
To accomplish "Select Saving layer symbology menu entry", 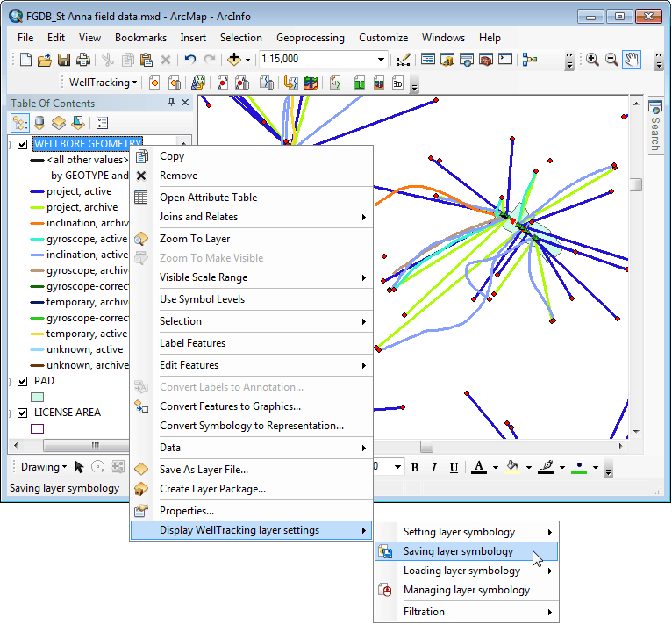I will [466, 551].
